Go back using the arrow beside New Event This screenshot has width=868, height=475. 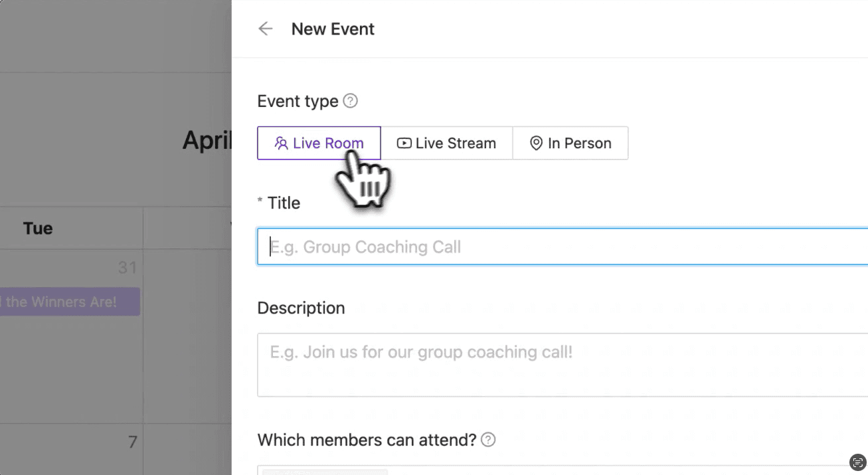[x=266, y=29]
